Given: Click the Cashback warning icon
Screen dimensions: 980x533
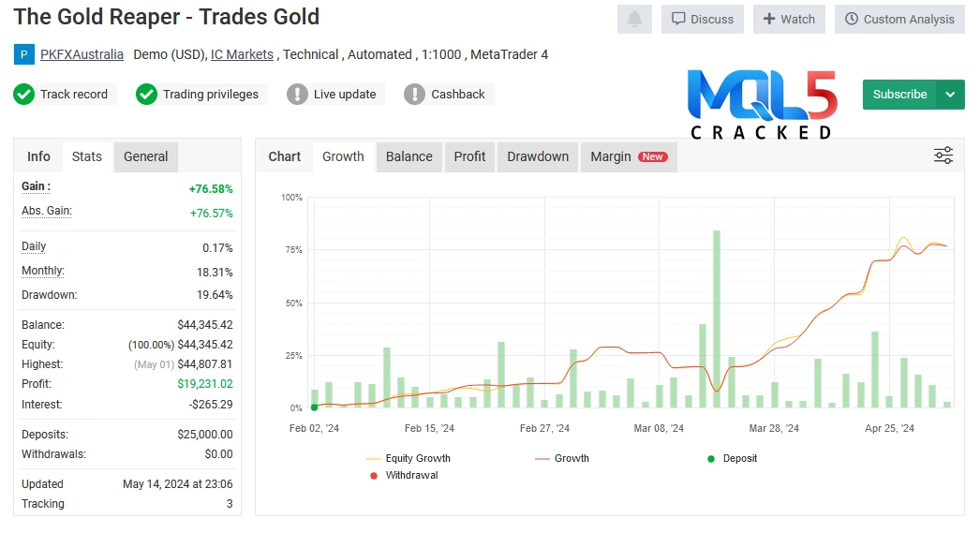Looking at the screenshot, I should 414,95.
